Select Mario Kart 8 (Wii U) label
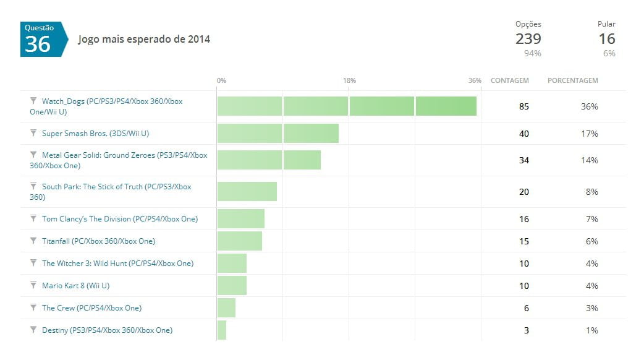The height and width of the screenshot is (352, 644). [x=75, y=286]
